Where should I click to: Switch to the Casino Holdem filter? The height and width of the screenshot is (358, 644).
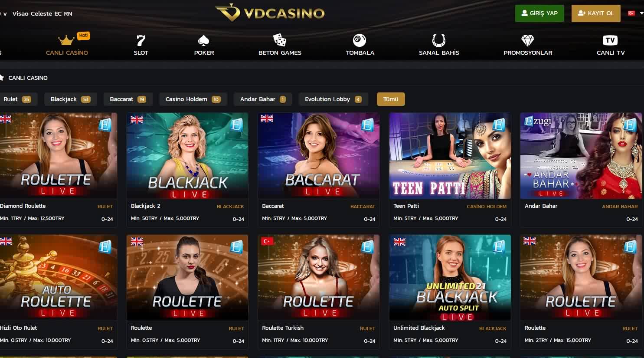click(193, 99)
